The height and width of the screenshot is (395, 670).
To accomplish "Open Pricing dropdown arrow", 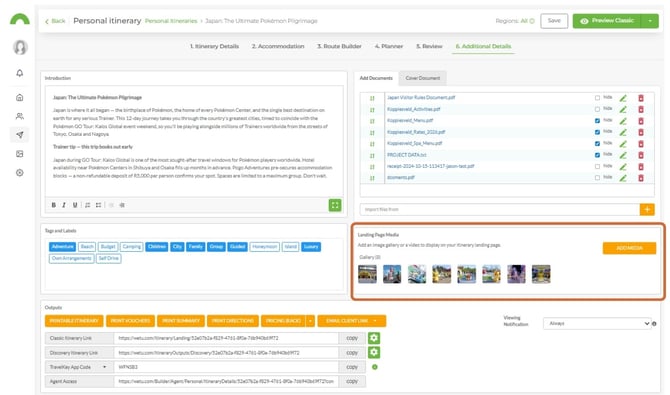I will [x=311, y=321].
